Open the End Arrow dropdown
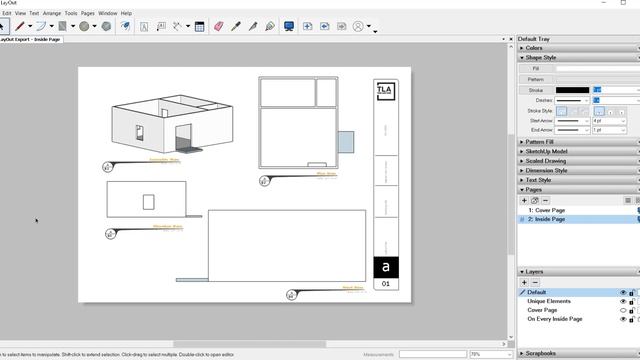The width and height of the screenshot is (640, 360). coord(572,130)
